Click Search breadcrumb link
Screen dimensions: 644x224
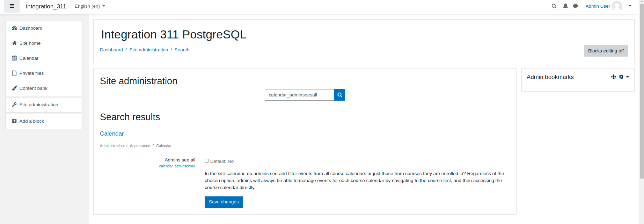(182, 50)
